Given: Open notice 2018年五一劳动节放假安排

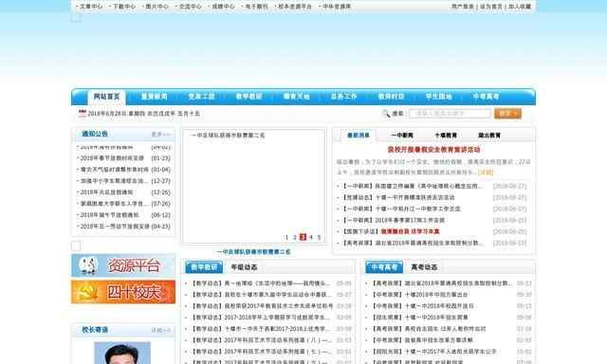Looking at the screenshot, I should click(x=115, y=227).
